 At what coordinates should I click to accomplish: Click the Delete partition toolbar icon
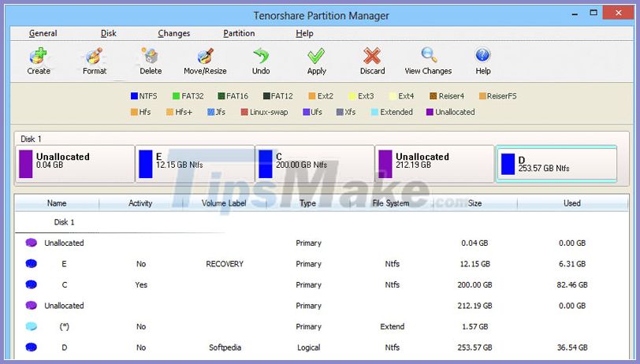(151, 56)
